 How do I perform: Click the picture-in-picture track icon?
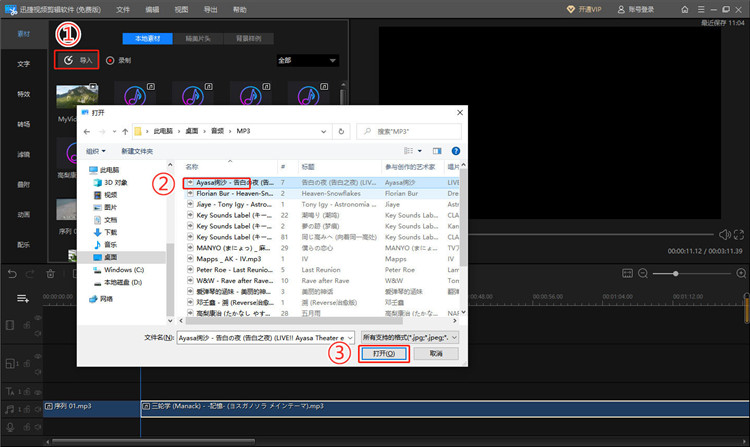[x=10, y=364]
